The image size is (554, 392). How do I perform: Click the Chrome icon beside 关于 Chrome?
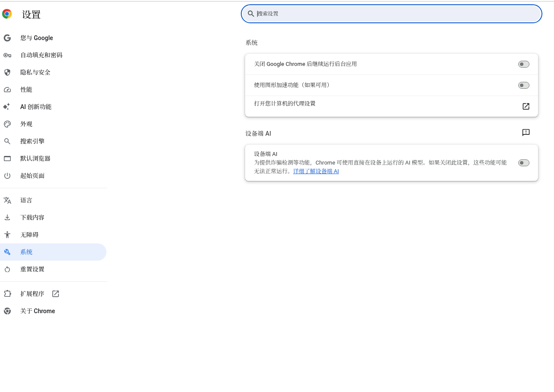click(7, 311)
